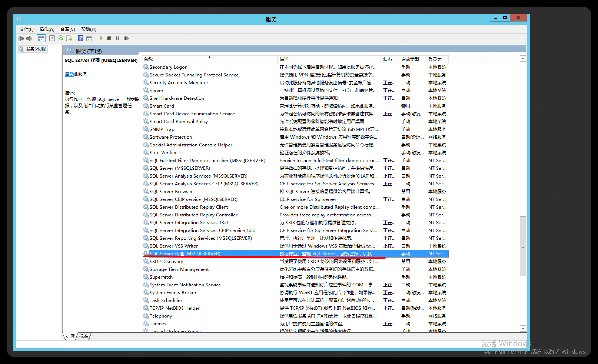
Task: Click the gear icon beside Smart Card
Action: pyautogui.click(x=146, y=106)
